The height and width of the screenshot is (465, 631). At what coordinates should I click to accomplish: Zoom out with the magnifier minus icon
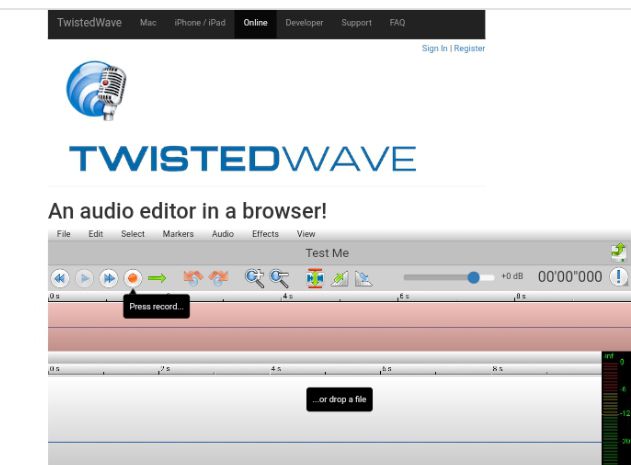pos(279,278)
